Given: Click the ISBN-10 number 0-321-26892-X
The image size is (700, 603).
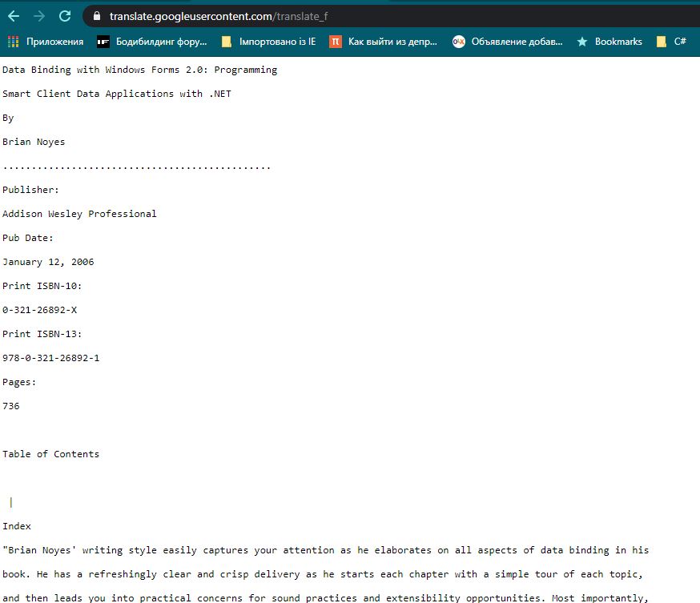Looking at the screenshot, I should (x=40, y=310).
